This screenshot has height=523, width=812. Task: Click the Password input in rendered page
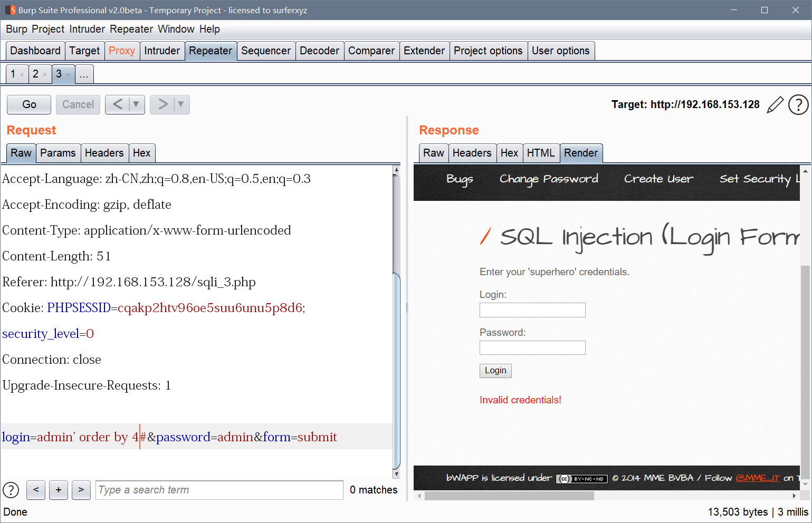click(x=532, y=348)
